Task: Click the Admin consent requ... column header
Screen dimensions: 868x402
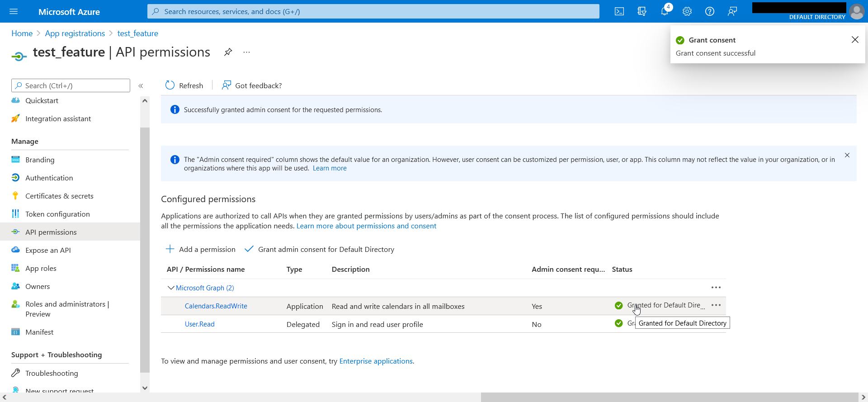Action: [568, 270]
